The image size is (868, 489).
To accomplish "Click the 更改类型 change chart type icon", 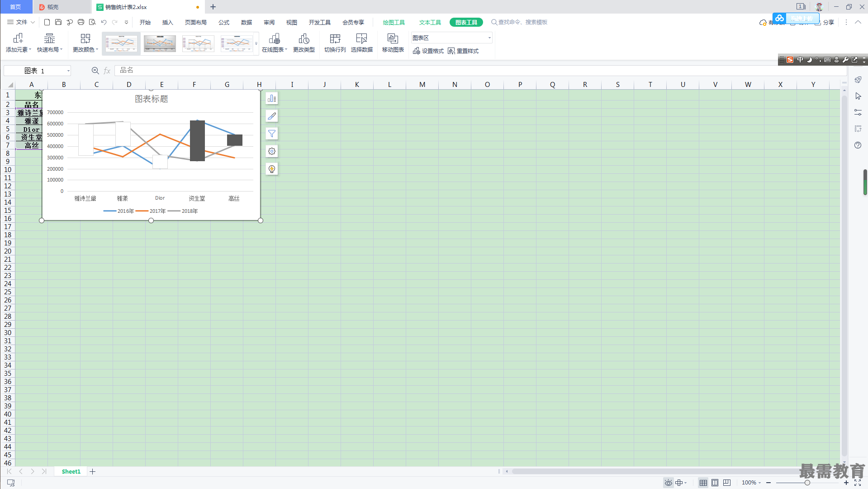I will click(x=304, y=38).
